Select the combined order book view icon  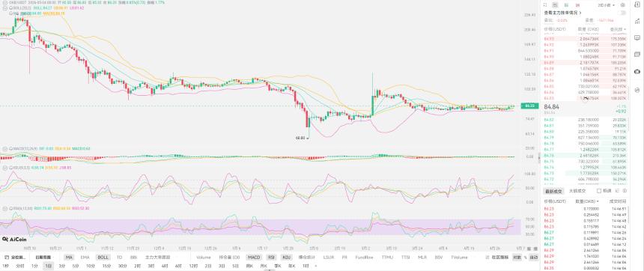(555, 5)
